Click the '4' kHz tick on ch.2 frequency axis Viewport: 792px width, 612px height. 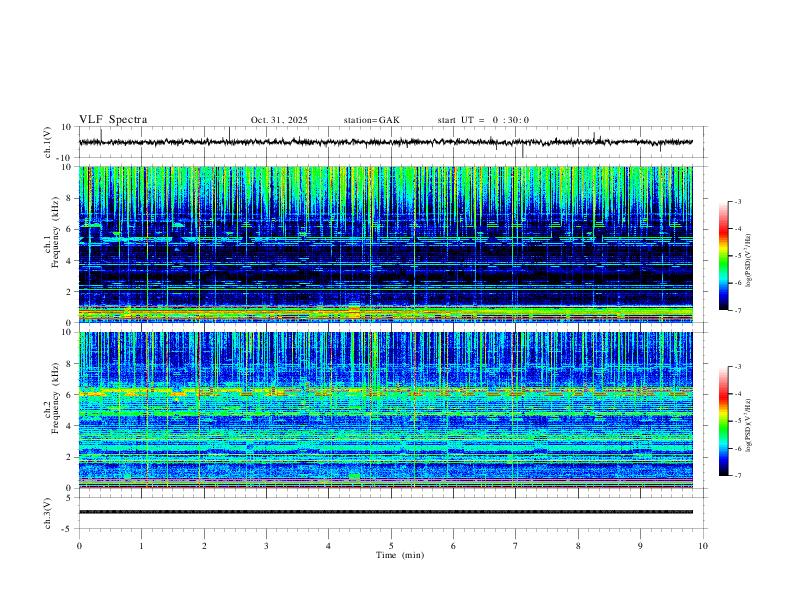click(x=68, y=426)
